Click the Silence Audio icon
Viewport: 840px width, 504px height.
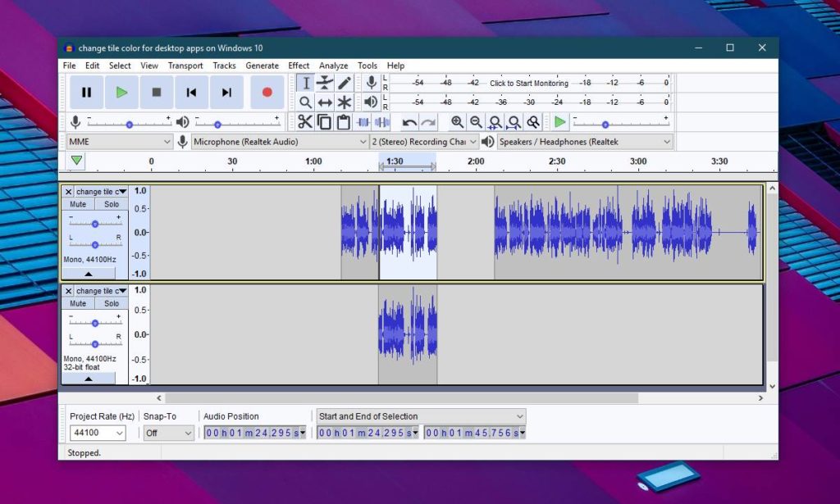(382, 121)
